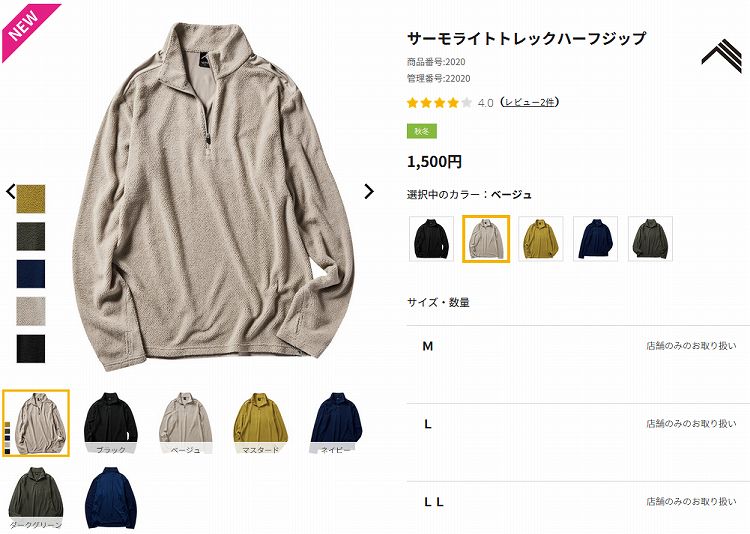
Task: Pick the dark green fabric swatch
Action: tap(31, 236)
